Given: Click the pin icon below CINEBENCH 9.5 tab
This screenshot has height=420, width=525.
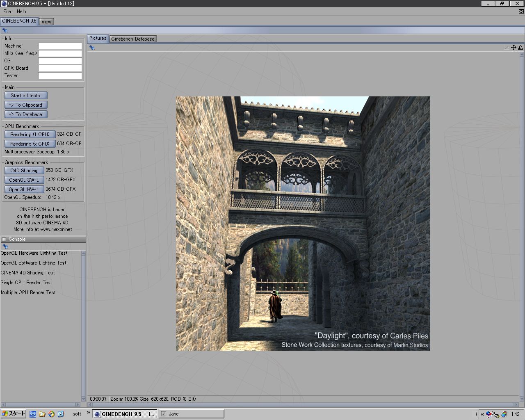Looking at the screenshot, I should pos(5,30).
